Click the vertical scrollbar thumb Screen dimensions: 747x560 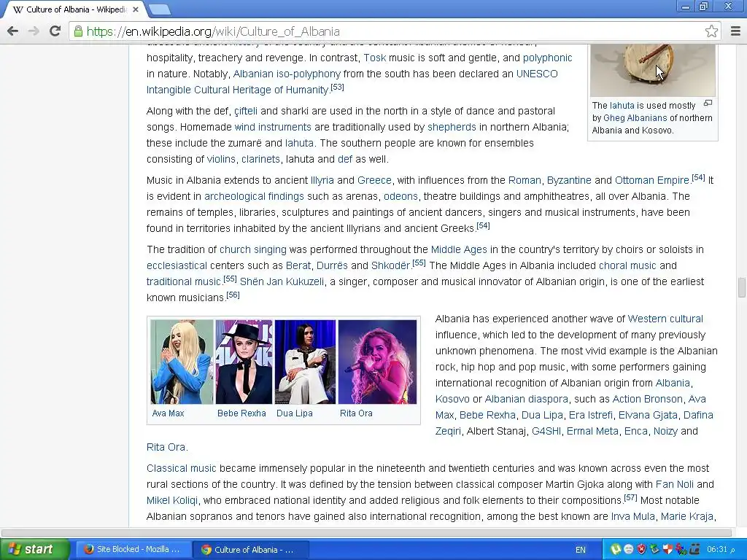point(742,287)
